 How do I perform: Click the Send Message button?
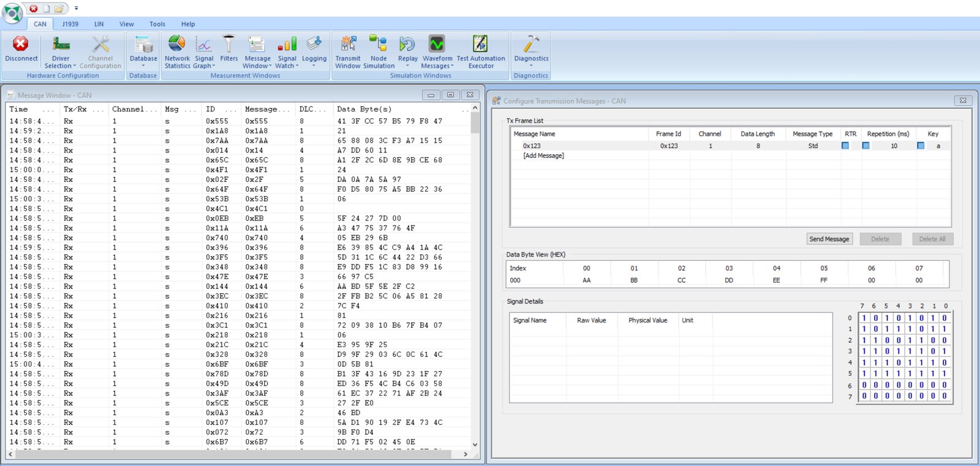coord(829,239)
